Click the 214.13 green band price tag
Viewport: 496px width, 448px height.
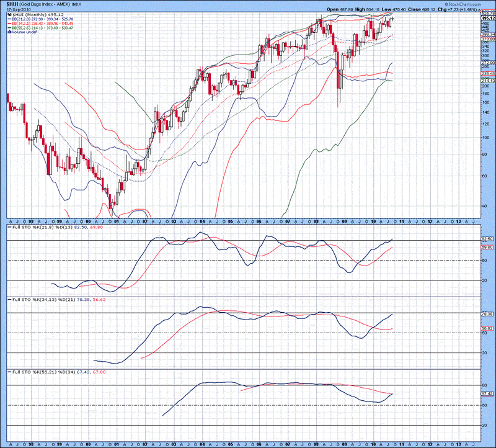pos(487,81)
